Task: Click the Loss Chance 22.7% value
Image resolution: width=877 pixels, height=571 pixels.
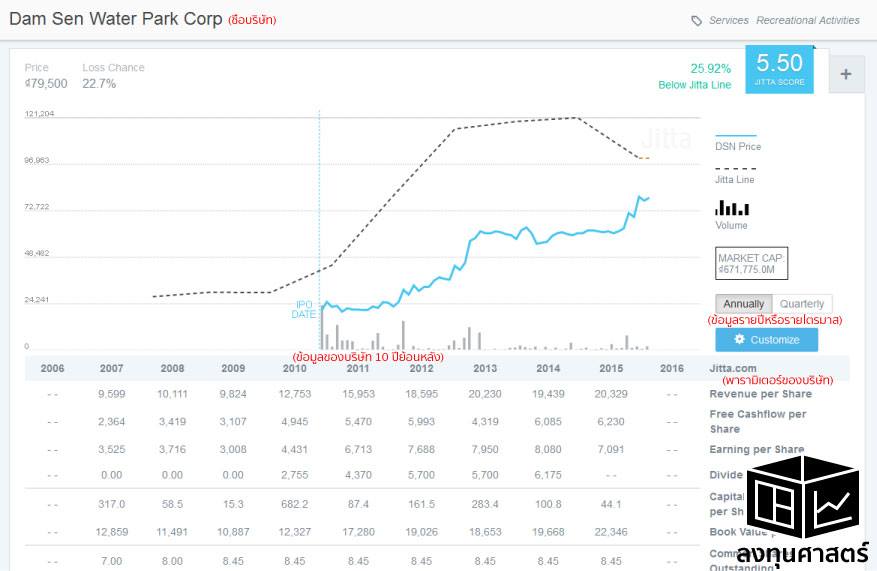Action: [x=99, y=83]
